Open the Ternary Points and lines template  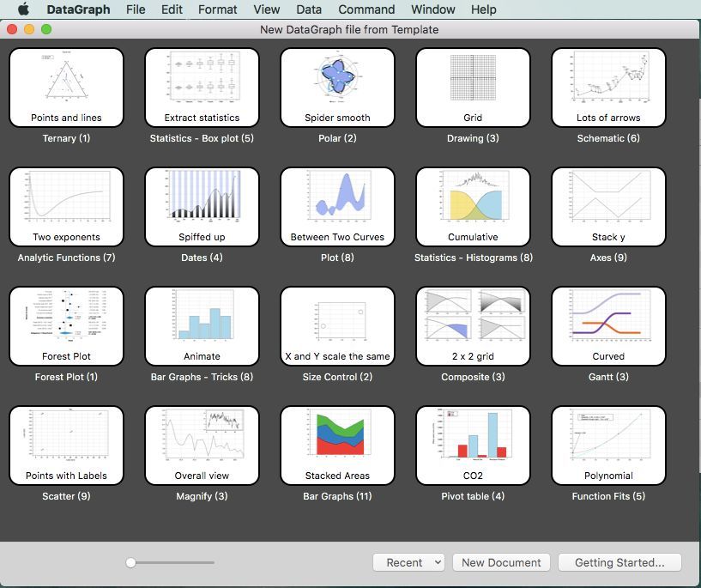(x=66, y=88)
